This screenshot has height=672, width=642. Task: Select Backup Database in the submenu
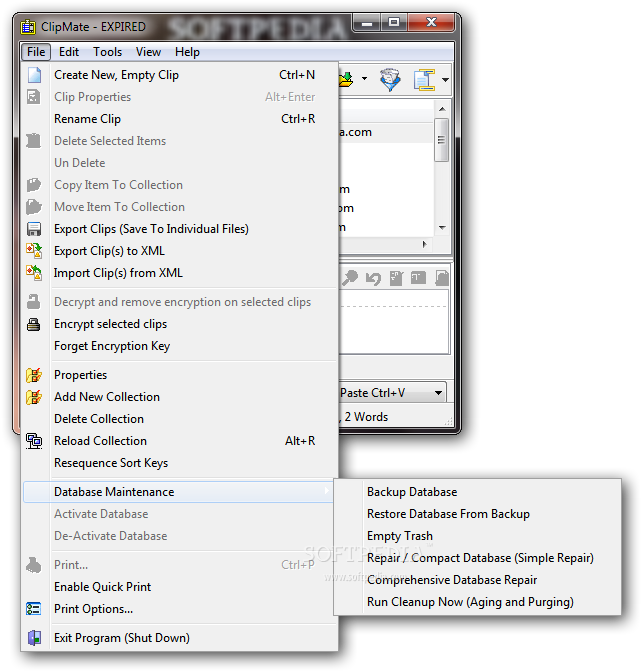pos(477,492)
